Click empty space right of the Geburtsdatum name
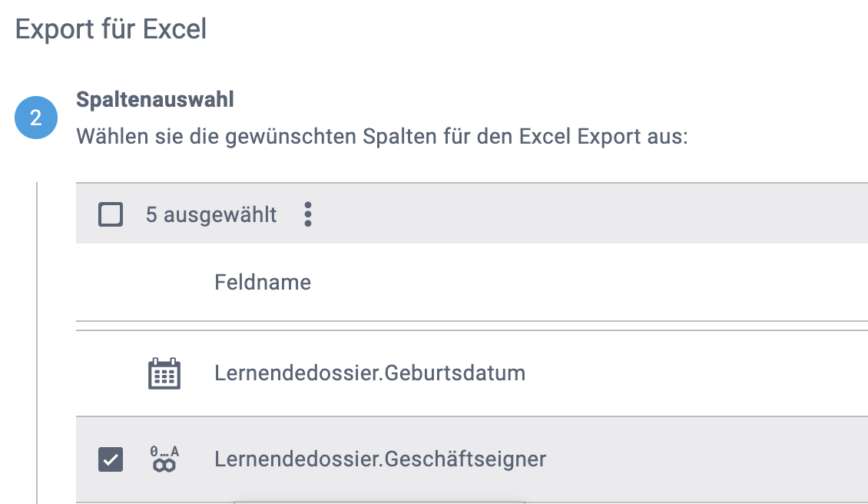 (691, 374)
